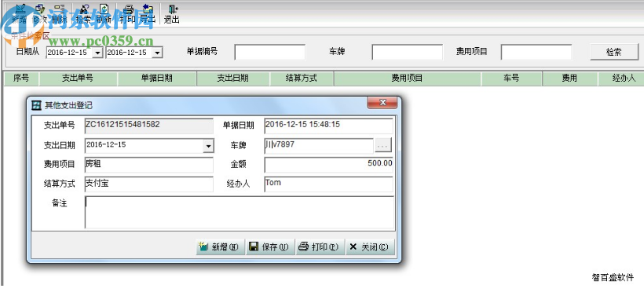Click the 智百盛软件 text at bottom right
This screenshot has width=644, height=303.
[613, 278]
